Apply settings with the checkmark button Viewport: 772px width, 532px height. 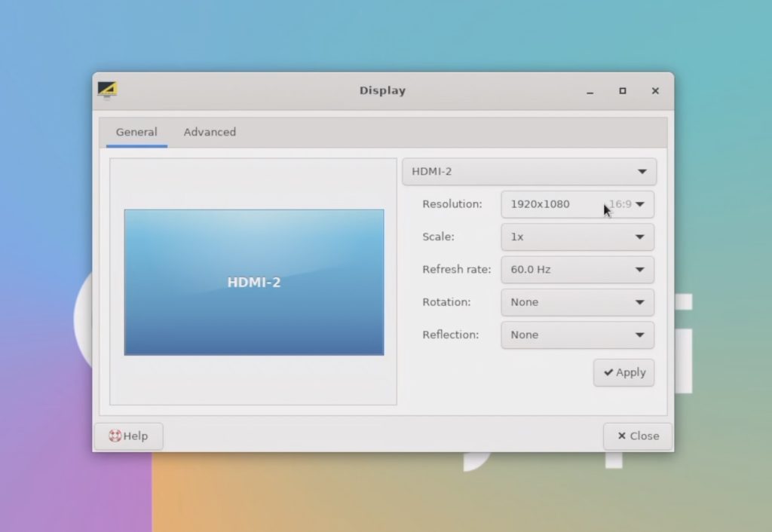pos(623,372)
